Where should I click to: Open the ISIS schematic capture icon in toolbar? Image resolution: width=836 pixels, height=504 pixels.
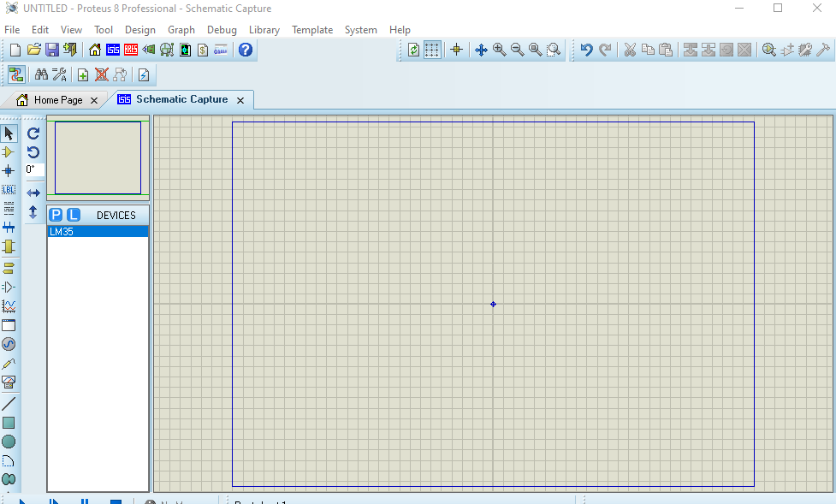112,50
